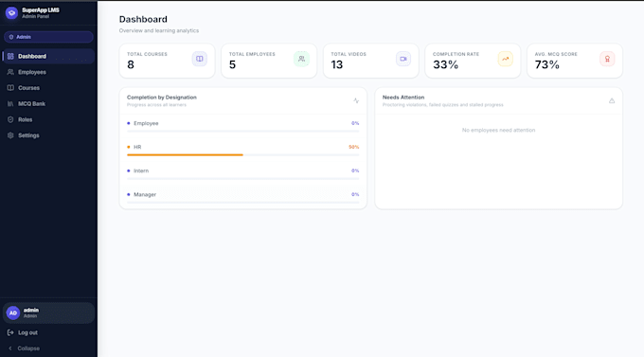The height and width of the screenshot is (357, 644).
Task: Open the Dashboard sidebar item
Action: point(48,56)
